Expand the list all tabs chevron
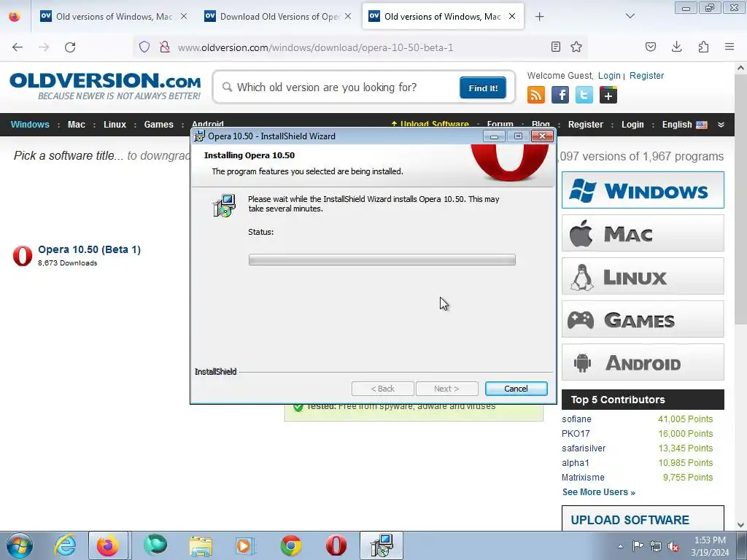The image size is (747, 560). pos(630,16)
